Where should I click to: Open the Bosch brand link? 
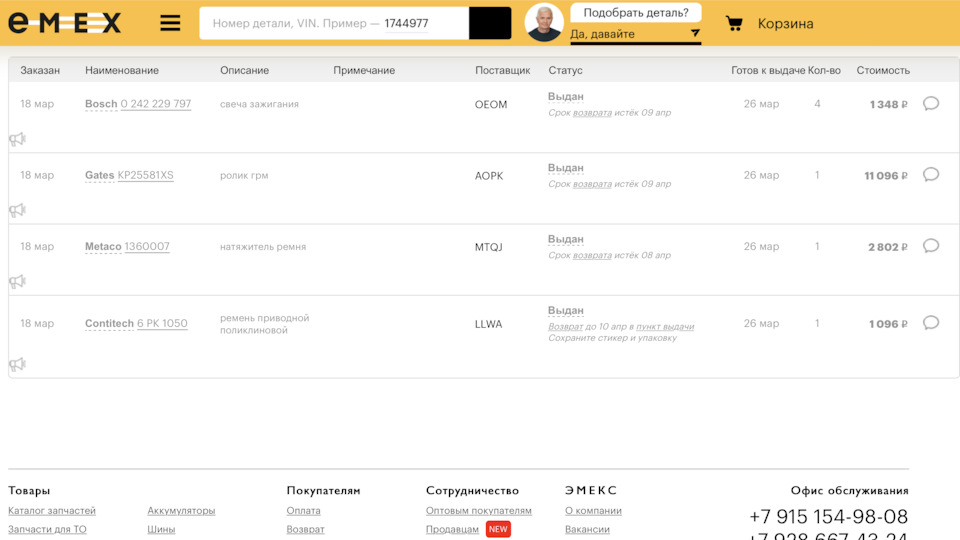tap(101, 104)
